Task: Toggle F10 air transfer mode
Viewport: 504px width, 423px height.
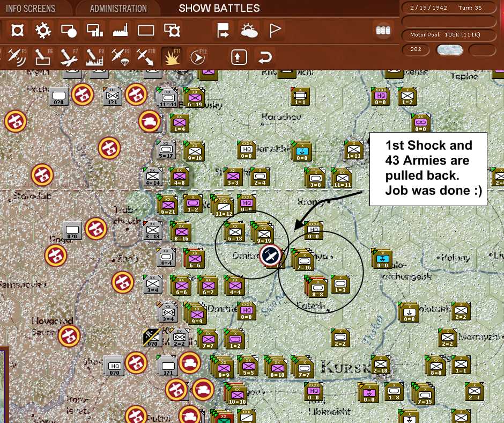Action: [x=146, y=57]
